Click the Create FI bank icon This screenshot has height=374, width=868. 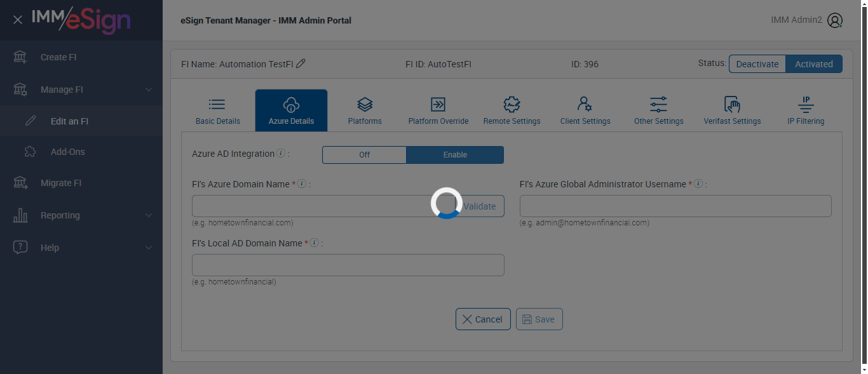pos(20,57)
